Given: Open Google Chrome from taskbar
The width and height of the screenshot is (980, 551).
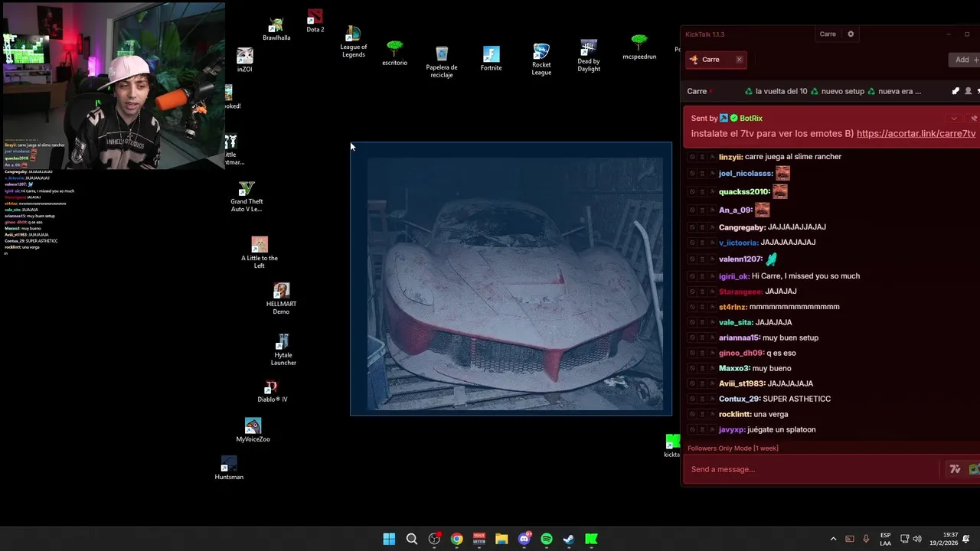Looking at the screenshot, I should [x=456, y=539].
